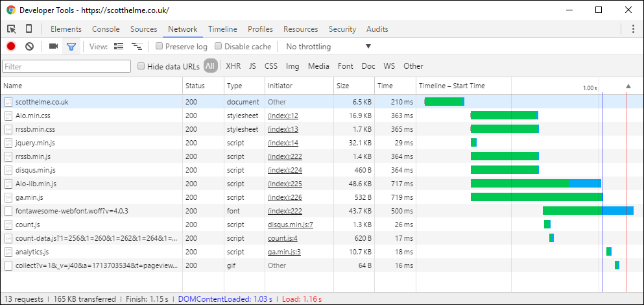
Task: Open initiator link (index):14
Action: (283, 143)
